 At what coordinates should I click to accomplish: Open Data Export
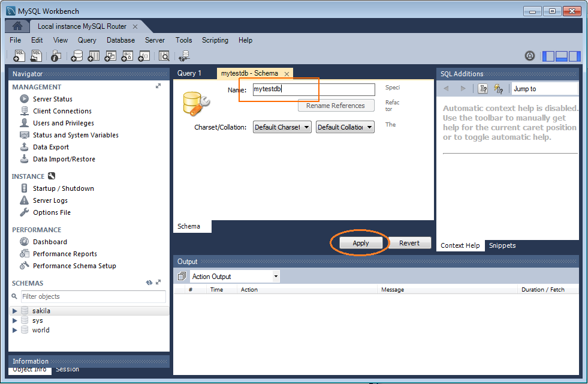51,147
